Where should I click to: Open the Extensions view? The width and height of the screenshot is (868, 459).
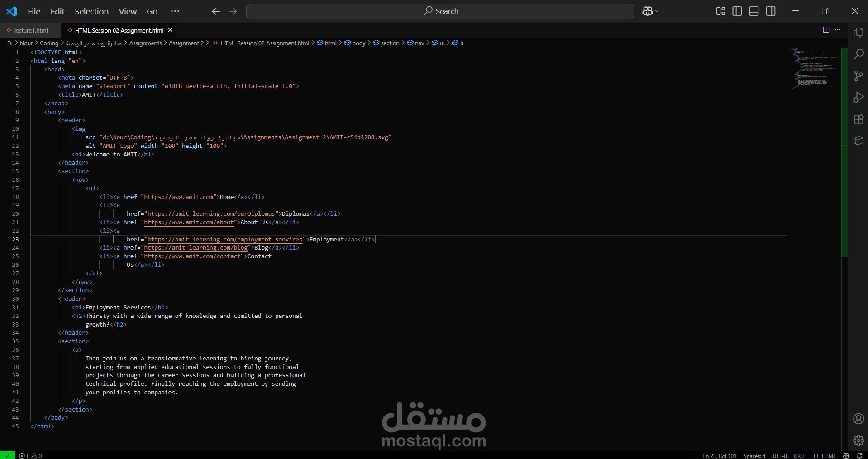(x=858, y=119)
